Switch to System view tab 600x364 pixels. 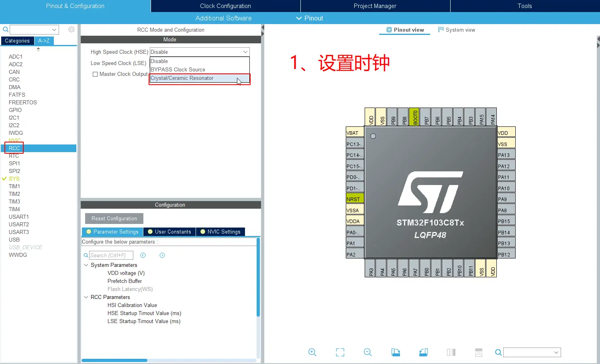(x=456, y=30)
